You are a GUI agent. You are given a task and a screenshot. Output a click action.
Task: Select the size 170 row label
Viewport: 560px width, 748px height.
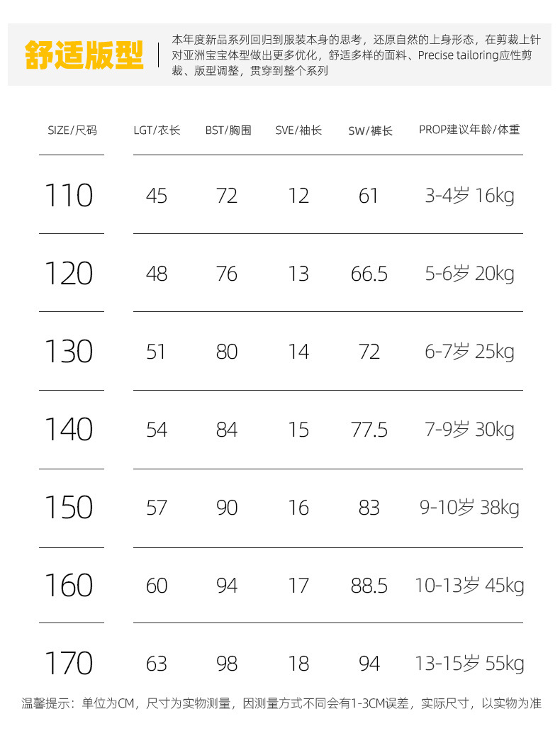(x=69, y=664)
